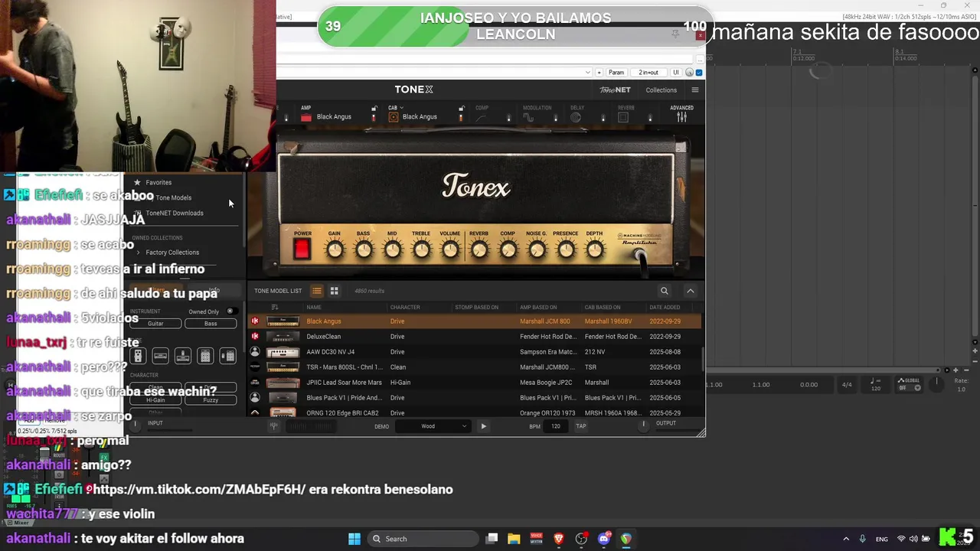Expand the Cab chevron dropdown

point(403,108)
